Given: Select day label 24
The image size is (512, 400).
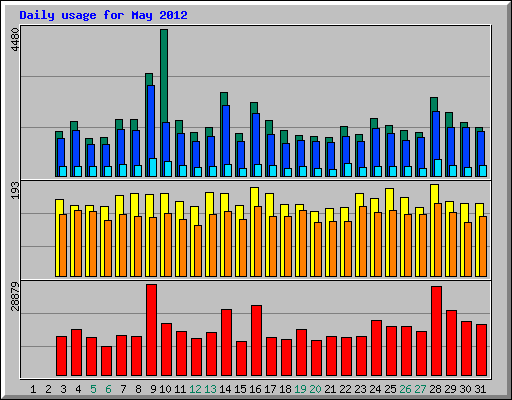Looking at the screenshot, I should pos(375,389).
